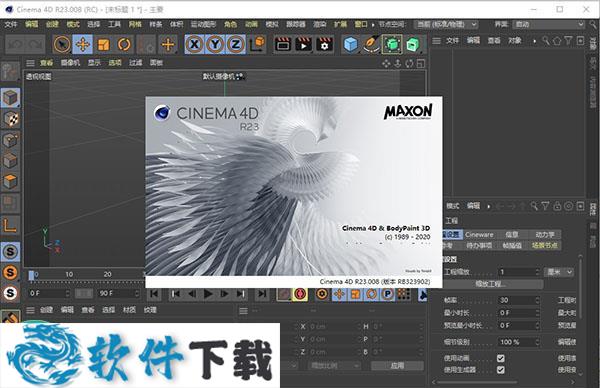Toggle the Y axis lock
Screen dimensions: 600x388
point(215,44)
